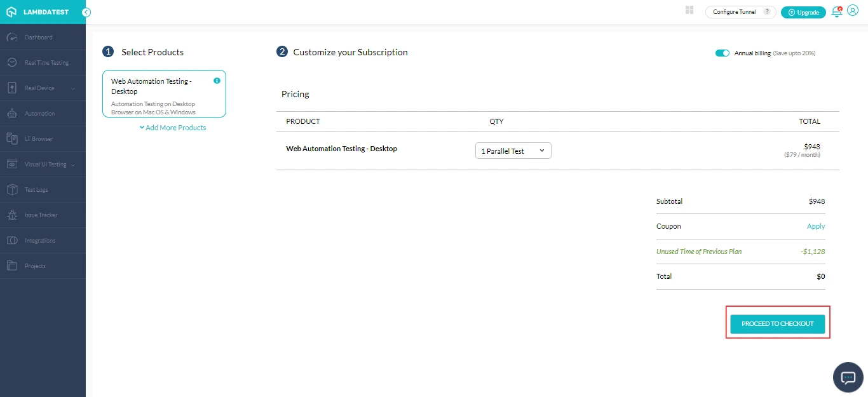Click the Proceed to Checkout button
This screenshot has height=397, width=868.
pos(777,324)
